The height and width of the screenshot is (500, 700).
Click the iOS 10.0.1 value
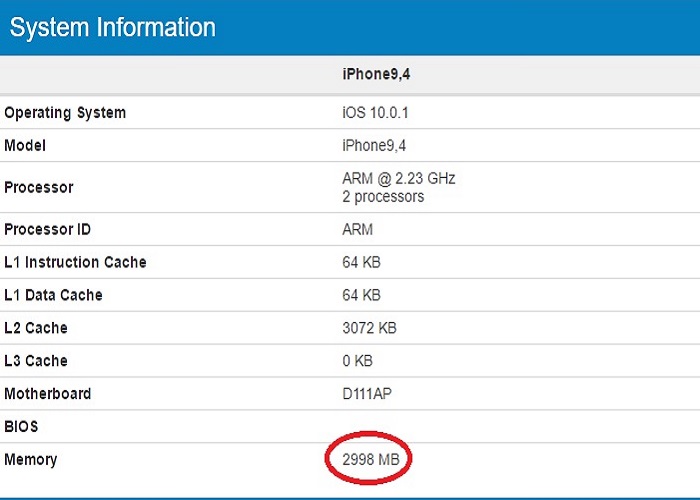click(x=375, y=113)
